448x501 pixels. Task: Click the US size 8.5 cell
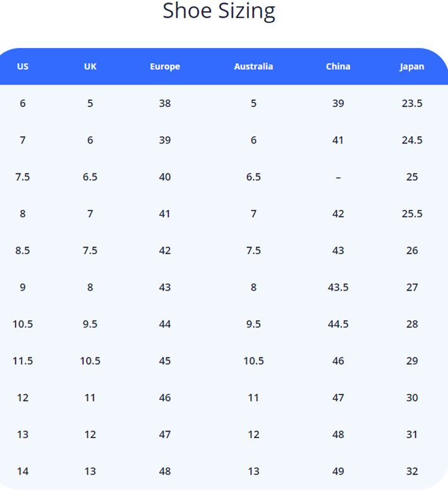(23, 251)
